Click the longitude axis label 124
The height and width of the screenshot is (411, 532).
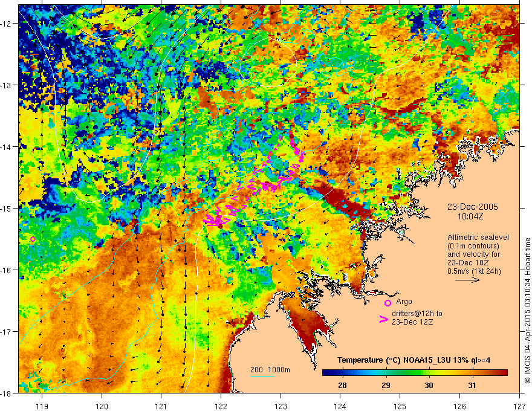[340, 406]
